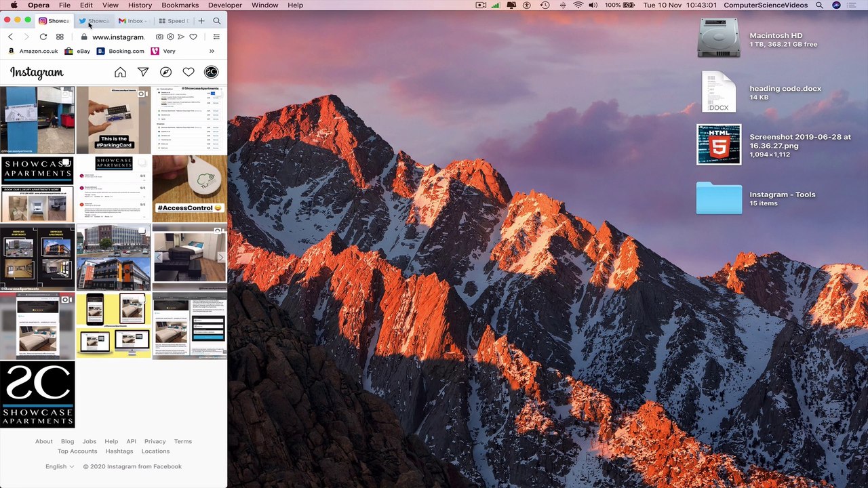Screen dimensions: 868x488
Task: Open the Window menu
Action: pos(264,5)
